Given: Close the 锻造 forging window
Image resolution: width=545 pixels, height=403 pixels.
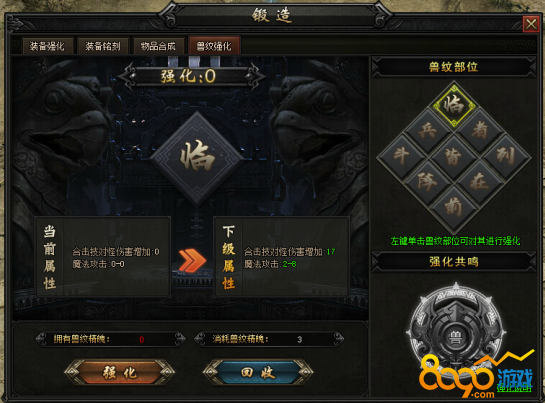Looking at the screenshot, I should [x=531, y=24].
